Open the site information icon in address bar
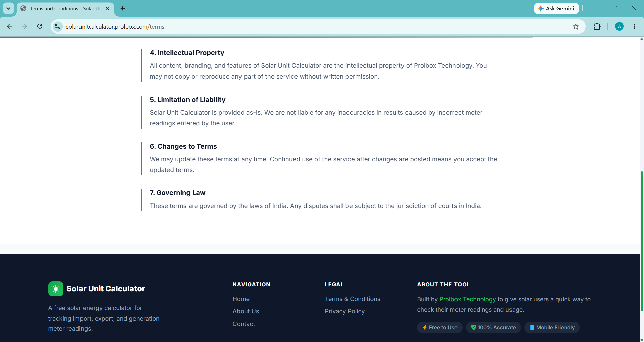This screenshot has width=644, height=342. 58,26
